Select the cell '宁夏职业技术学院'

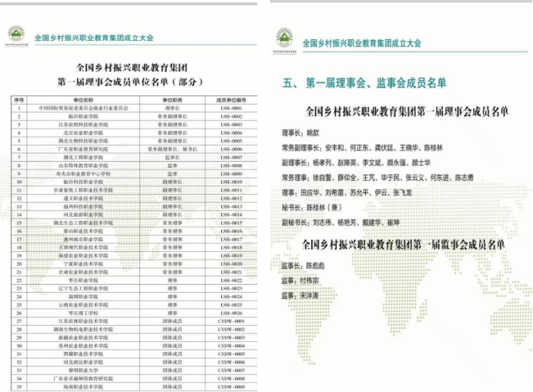tap(83, 264)
